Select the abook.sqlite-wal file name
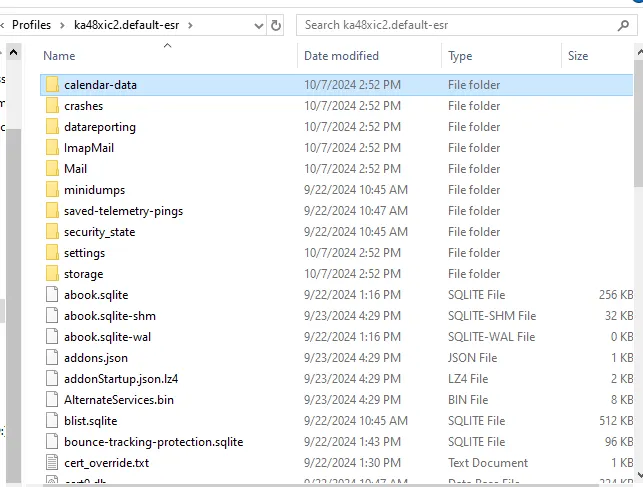Image resolution: width=643 pixels, height=487 pixels. point(107,337)
